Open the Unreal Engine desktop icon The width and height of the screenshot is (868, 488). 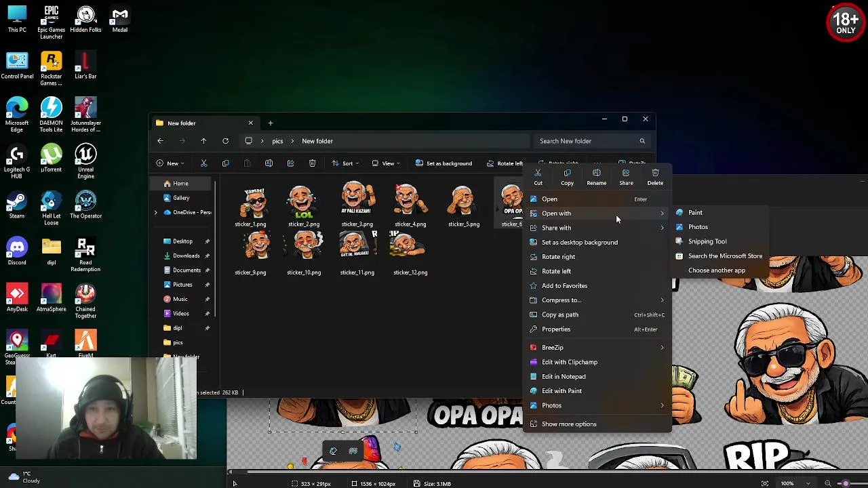tap(85, 162)
